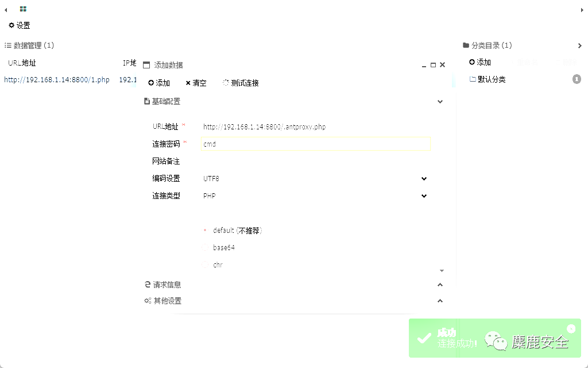Collapse the 基础配置 section

point(440,101)
